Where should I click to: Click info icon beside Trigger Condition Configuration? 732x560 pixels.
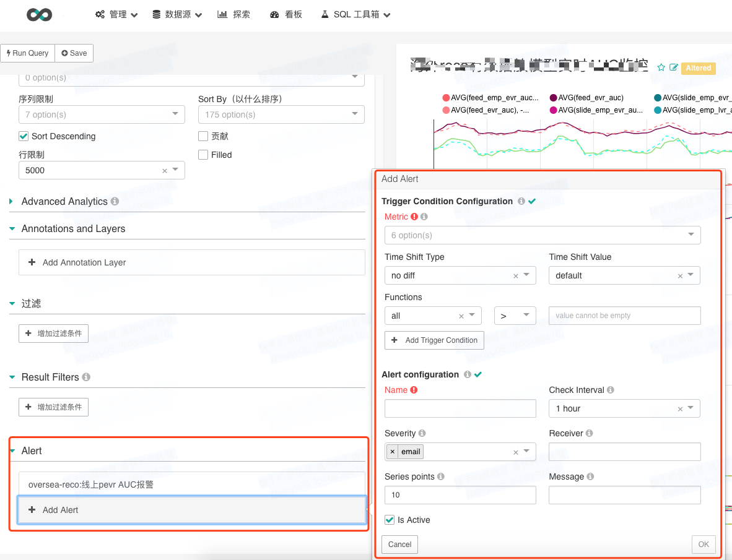coord(521,201)
